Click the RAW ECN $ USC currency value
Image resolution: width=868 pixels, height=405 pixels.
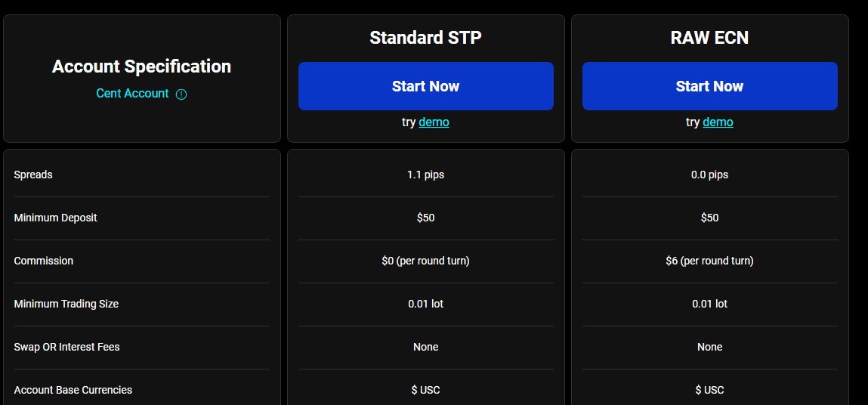coord(709,390)
